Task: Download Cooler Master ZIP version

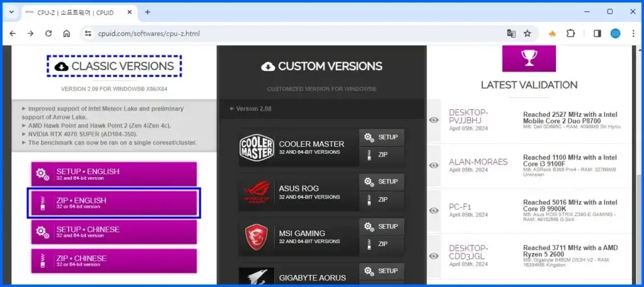Action: pos(382,155)
